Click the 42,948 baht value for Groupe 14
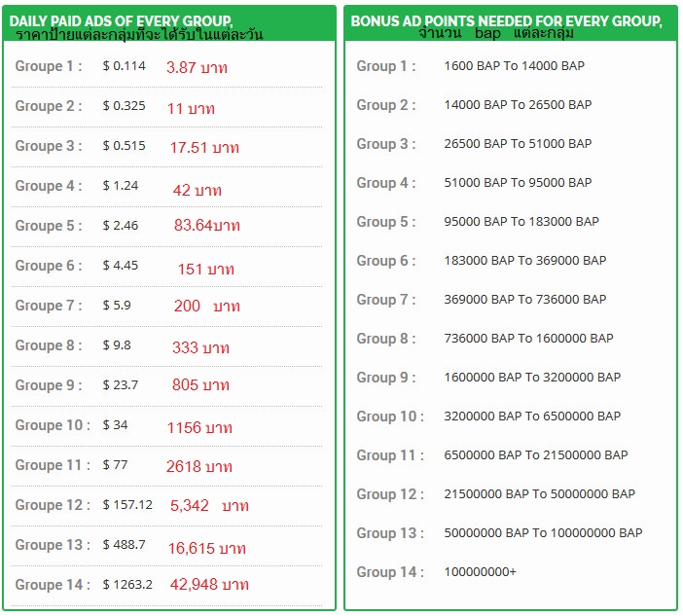The image size is (683, 616). [x=209, y=585]
